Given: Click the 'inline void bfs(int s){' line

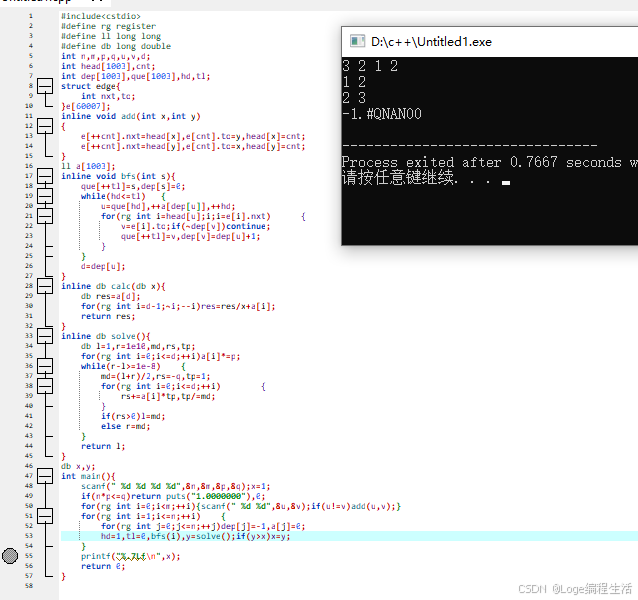Looking at the screenshot, I should click(x=118, y=176).
